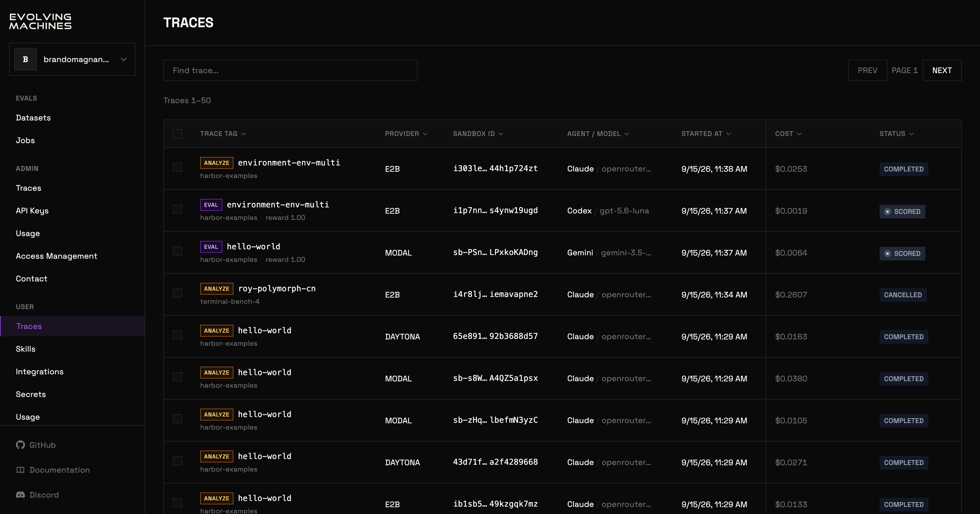
Task: Click sandbox ID i4r8lj… iemavapne2
Action: click(x=495, y=294)
